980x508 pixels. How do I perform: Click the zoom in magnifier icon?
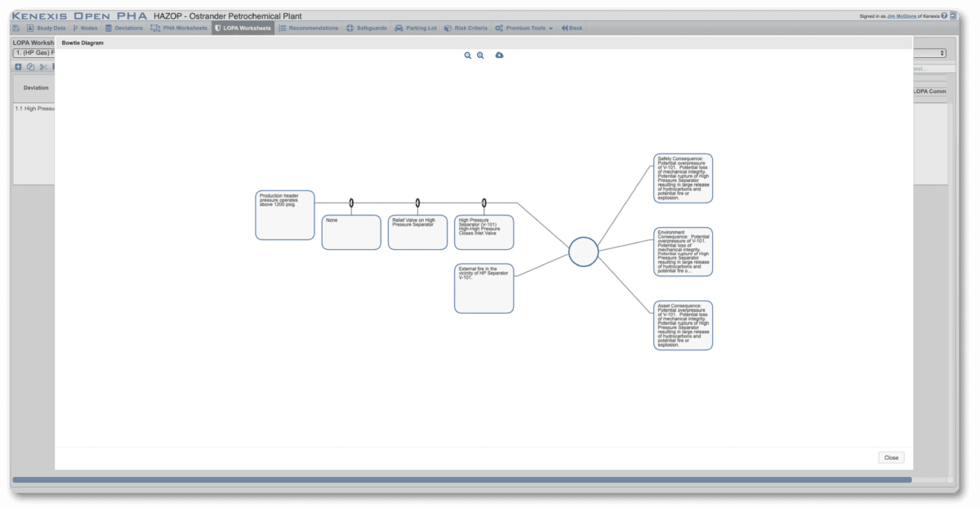480,56
